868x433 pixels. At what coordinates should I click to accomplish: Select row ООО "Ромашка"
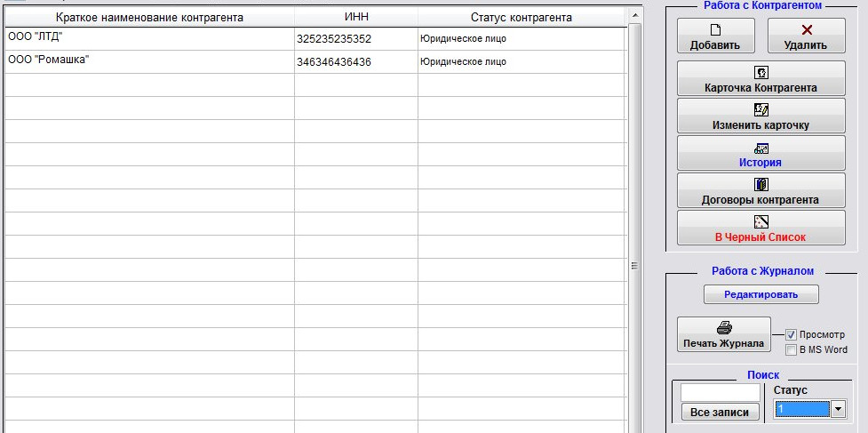coord(315,62)
